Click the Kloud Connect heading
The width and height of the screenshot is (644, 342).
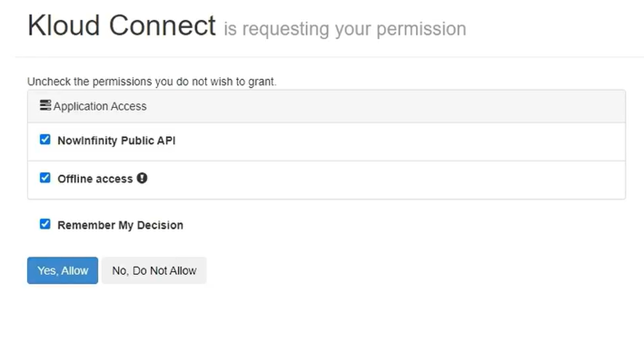121,26
